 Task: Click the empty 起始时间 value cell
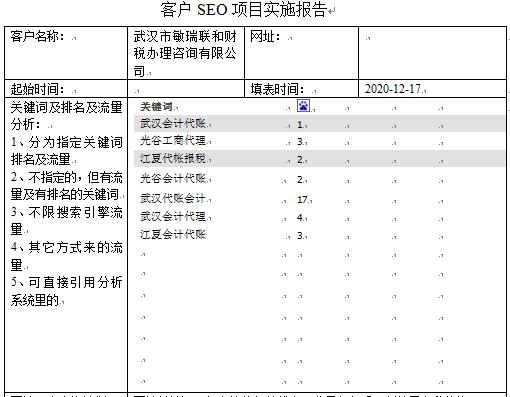[x=186, y=89]
